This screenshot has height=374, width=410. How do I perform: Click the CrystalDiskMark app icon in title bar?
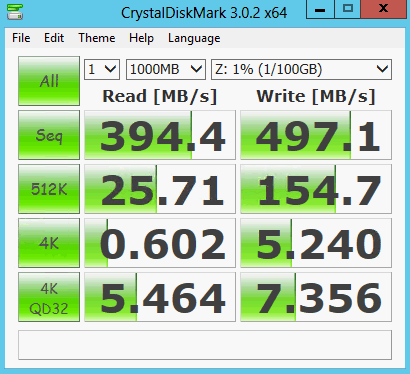click(x=15, y=12)
